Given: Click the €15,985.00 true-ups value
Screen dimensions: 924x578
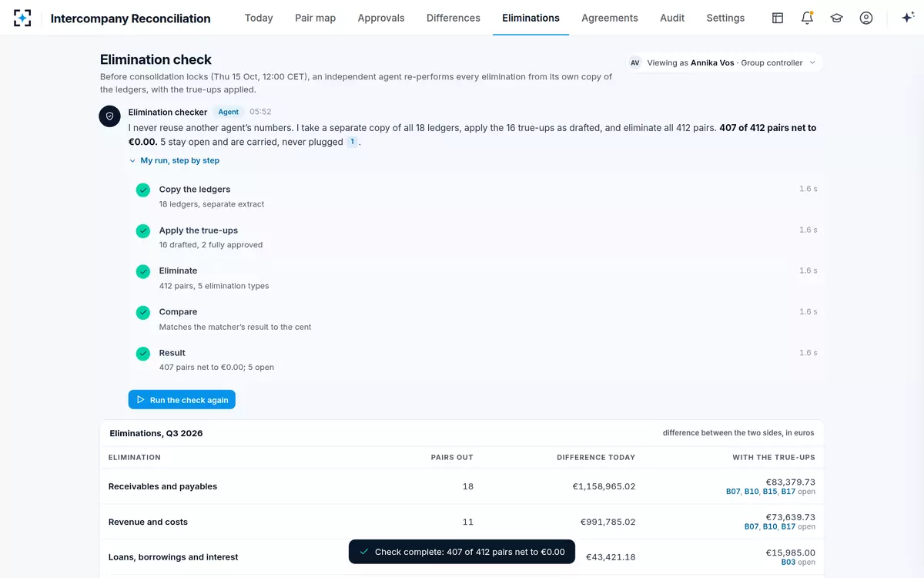Looking at the screenshot, I should 791,553.
